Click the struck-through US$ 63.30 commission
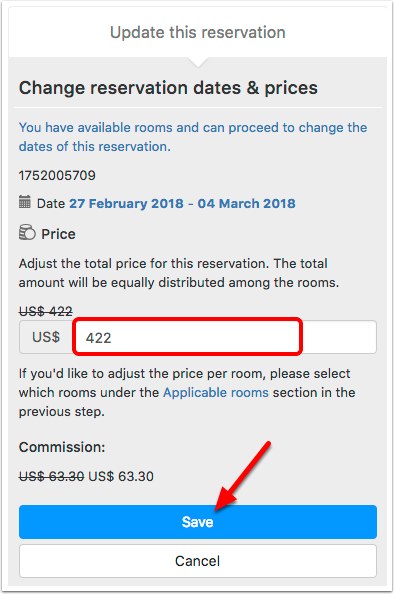This screenshot has width=394, height=594. point(52,476)
